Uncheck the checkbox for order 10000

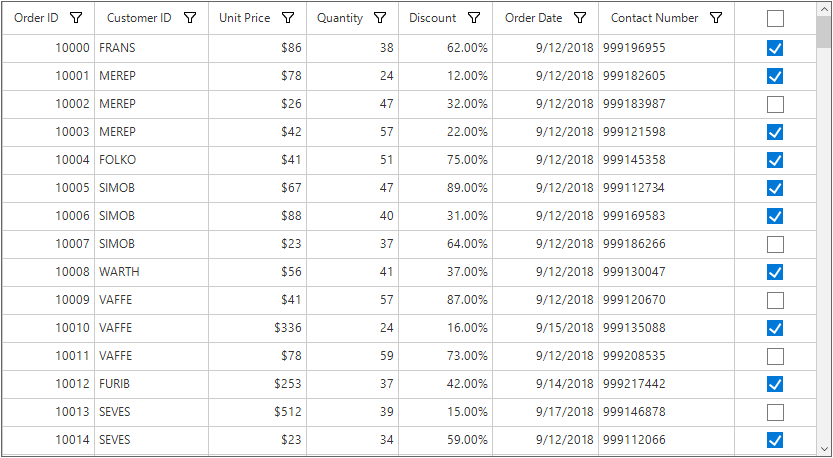pyautogui.click(x=775, y=48)
